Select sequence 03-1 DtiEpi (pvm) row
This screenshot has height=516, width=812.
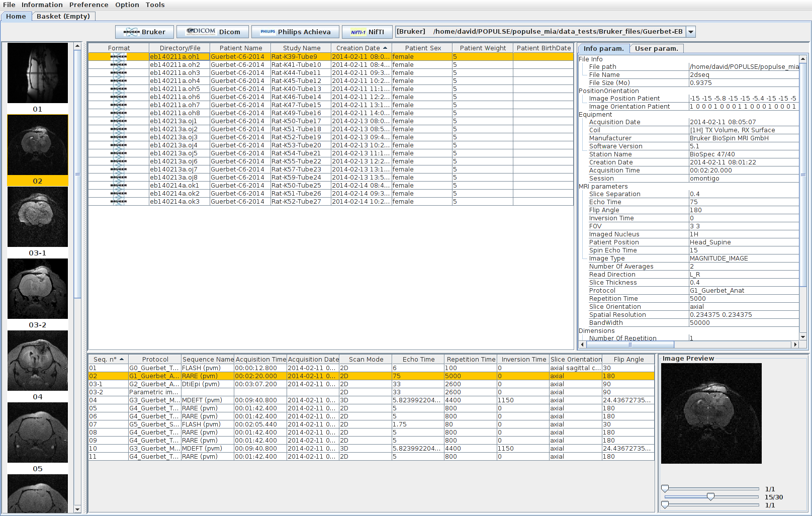[x=372, y=384]
